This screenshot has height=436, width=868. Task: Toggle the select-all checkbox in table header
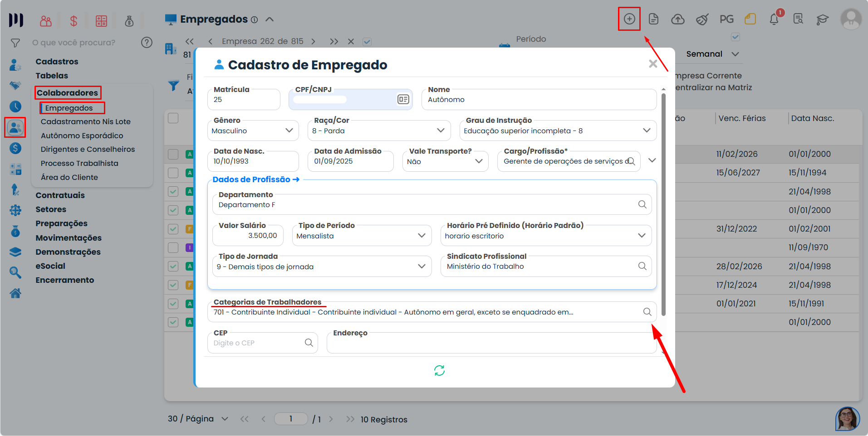coord(173,118)
